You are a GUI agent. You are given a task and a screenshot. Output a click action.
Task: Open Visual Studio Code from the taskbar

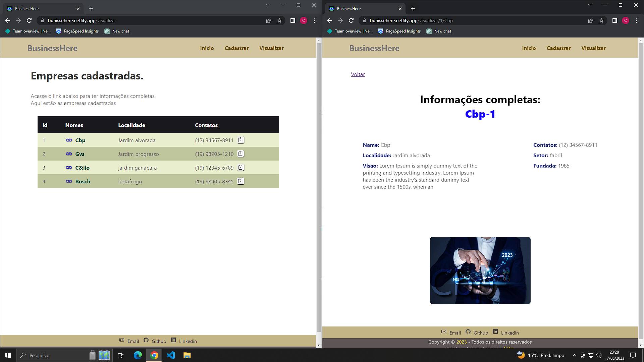[x=171, y=355]
